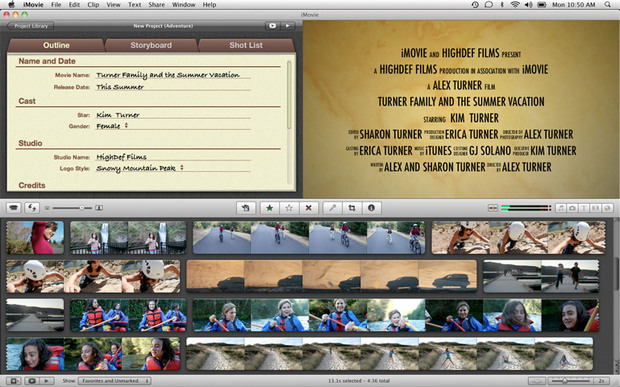Open the inspector info button
Screen dimensions: 620x387
coord(371,208)
